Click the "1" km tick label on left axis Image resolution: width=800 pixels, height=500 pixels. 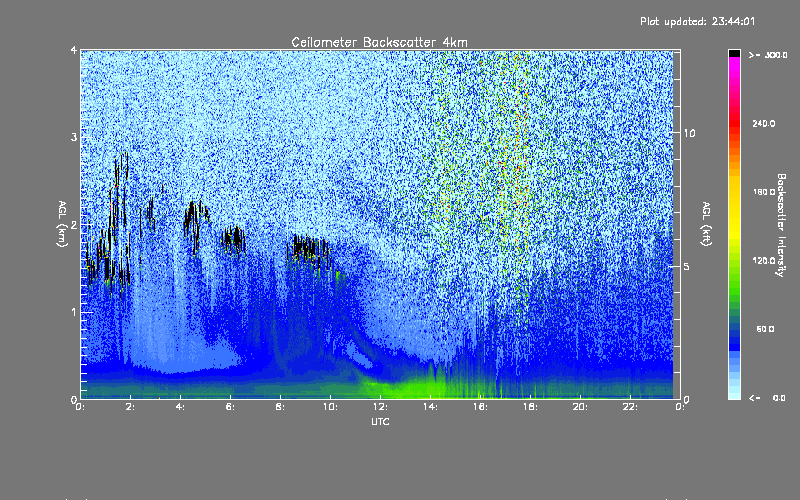click(x=74, y=312)
